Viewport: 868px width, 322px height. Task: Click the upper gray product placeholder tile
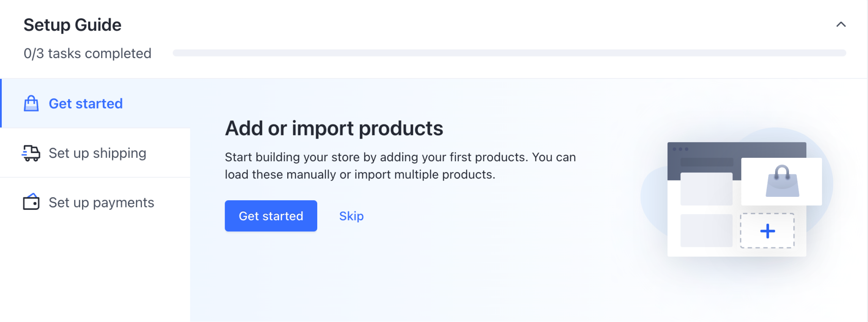pos(706,189)
